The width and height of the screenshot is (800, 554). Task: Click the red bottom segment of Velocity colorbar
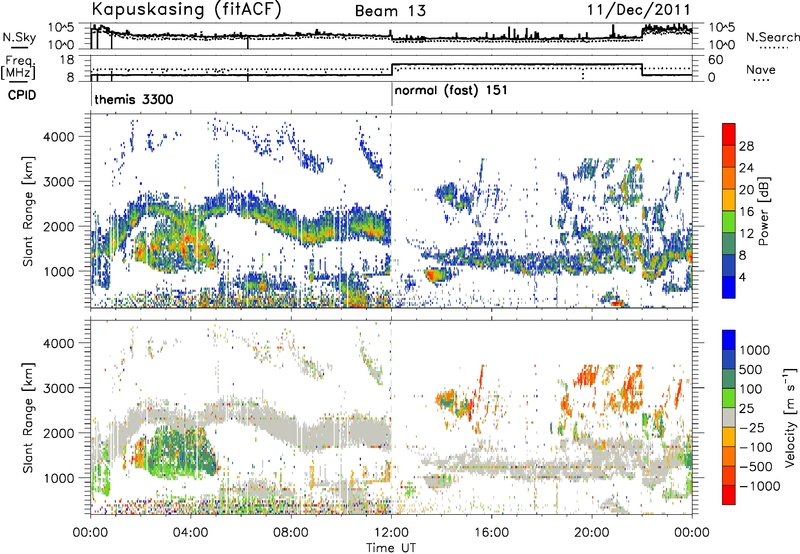pos(729,495)
